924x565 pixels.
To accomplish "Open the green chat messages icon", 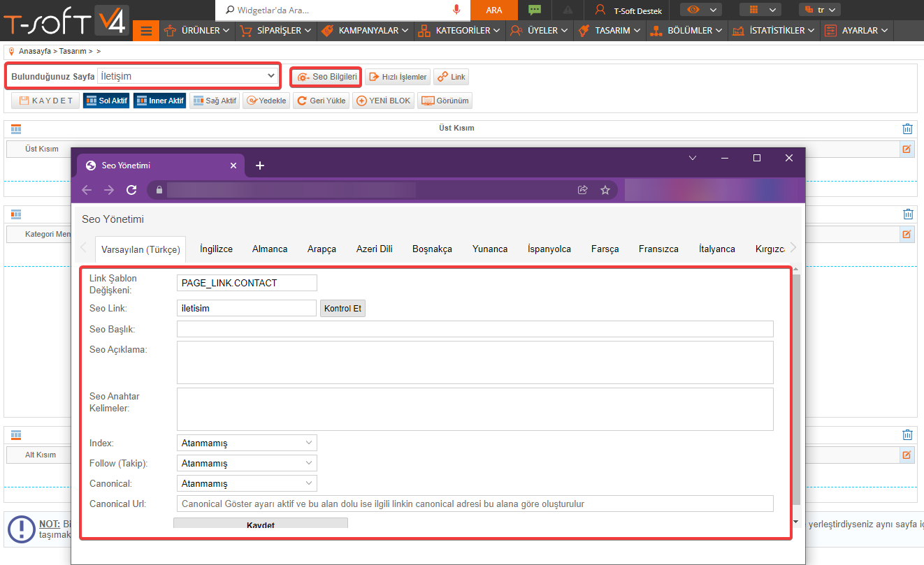I will 535,10.
